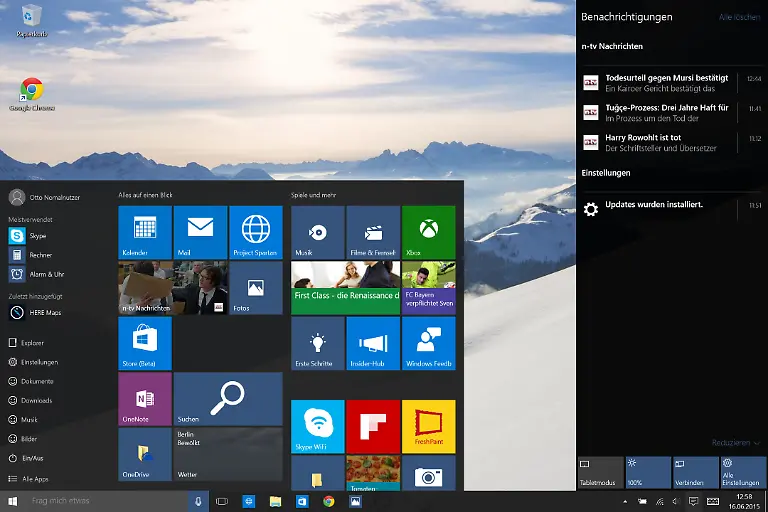The width and height of the screenshot is (768, 512).
Task: Open HERE Maps from recently added
Action: tap(35, 312)
